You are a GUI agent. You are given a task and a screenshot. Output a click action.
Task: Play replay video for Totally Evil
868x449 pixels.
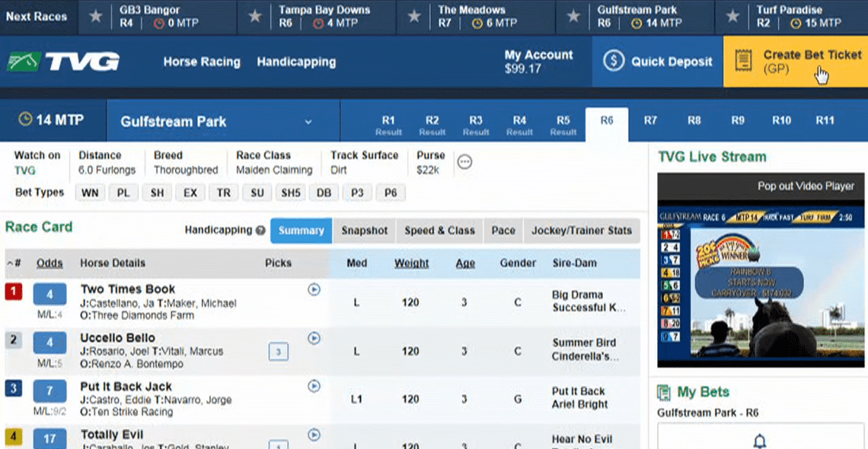pos(314,435)
